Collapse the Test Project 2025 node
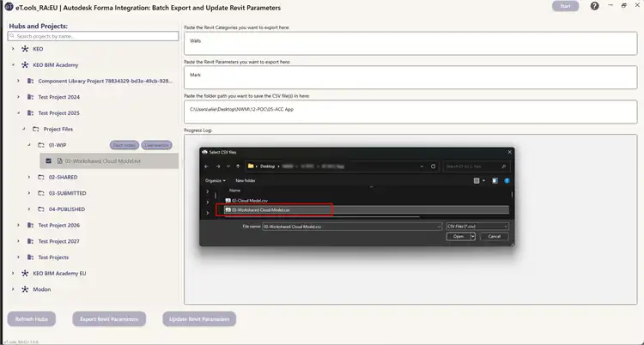Image resolution: width=644 pixels, height=345 pixels. click(x=18, y=113)
